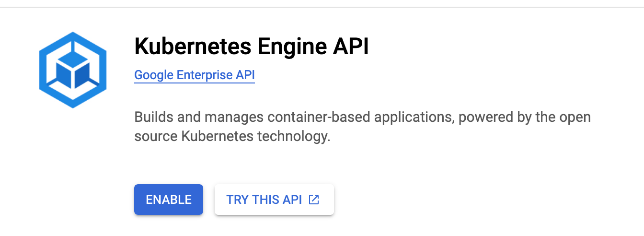Tap the white TRY THIS API button label

point(264,200)
